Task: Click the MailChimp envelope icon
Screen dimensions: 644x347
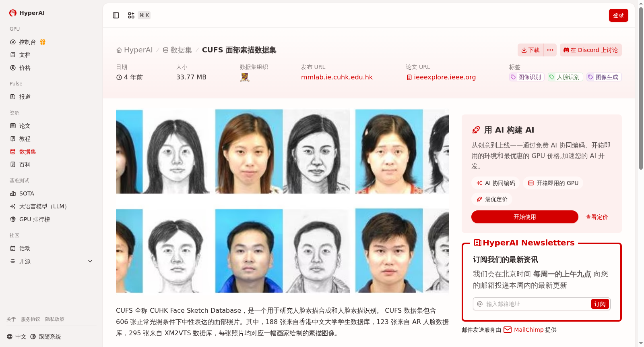Action: click(508, 330)
